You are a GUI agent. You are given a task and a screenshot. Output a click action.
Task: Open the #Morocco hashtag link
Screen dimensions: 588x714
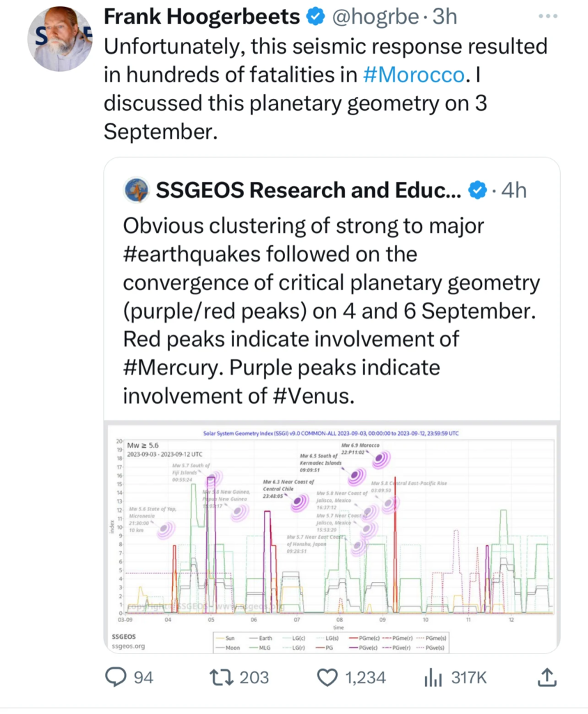[x=414, y=75]
